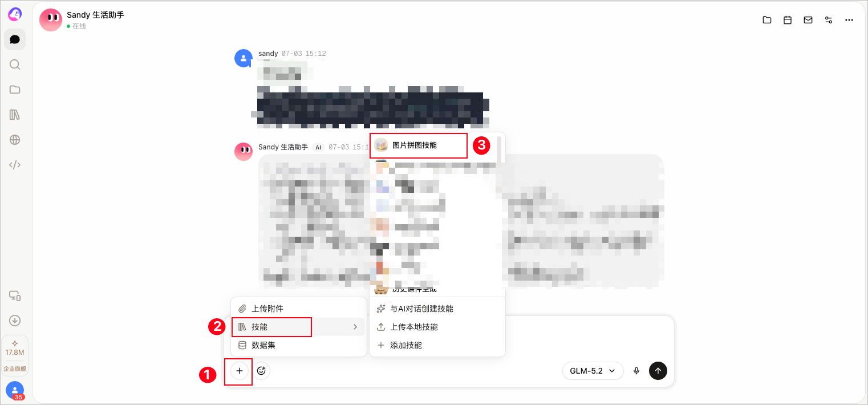Select 数据集 menu item

point(299,345)
